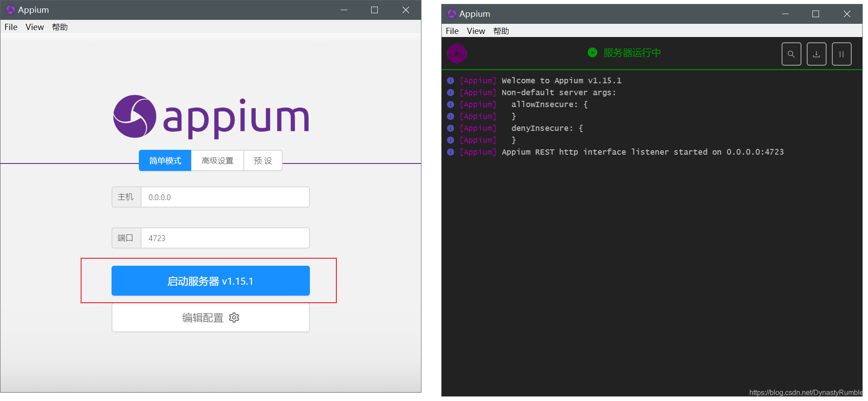Close the server log Appium window
Image resolution: width=868 pixels, height=401 pixels.
[x=847, y=14]
